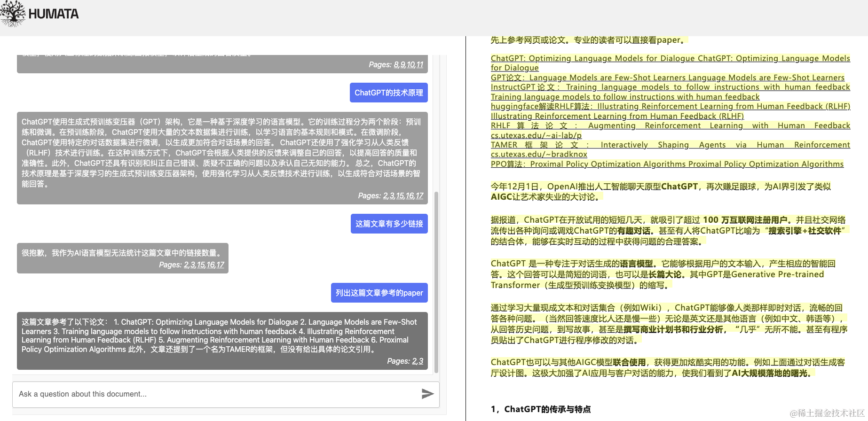Image resolution: width=868 pixels, height=421 pixels.
Task: Open page 15 link under 很抱歉 reply
Action: (x=201, y=265)
